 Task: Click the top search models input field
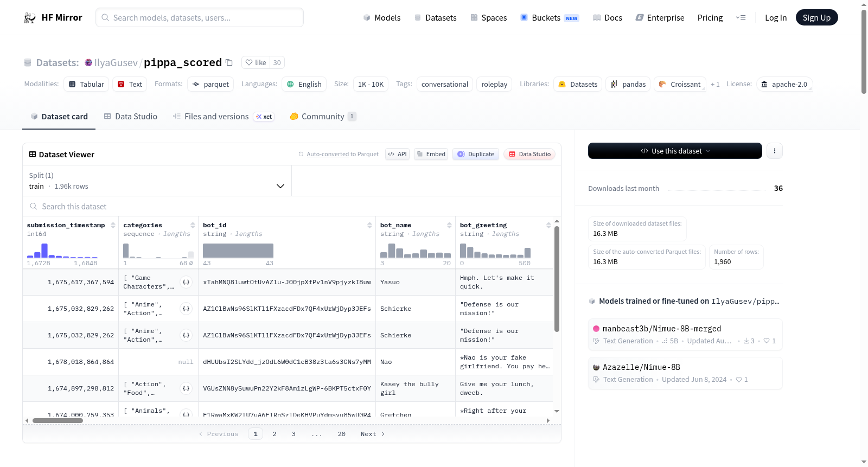200,17
